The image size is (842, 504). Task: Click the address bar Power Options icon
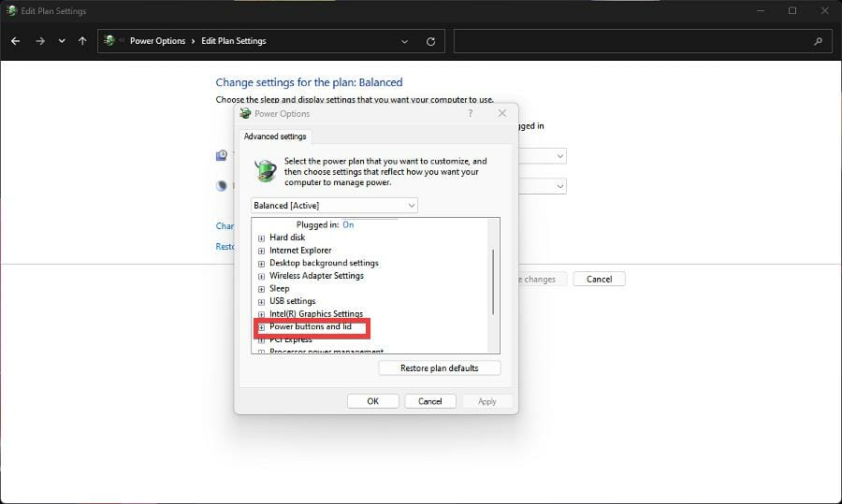pos(109,41)
